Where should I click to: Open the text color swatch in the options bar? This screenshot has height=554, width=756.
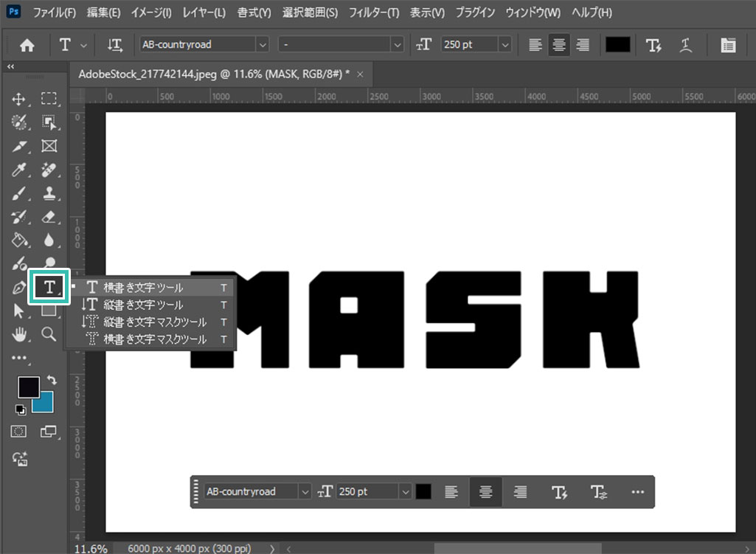tap(617, 45)
